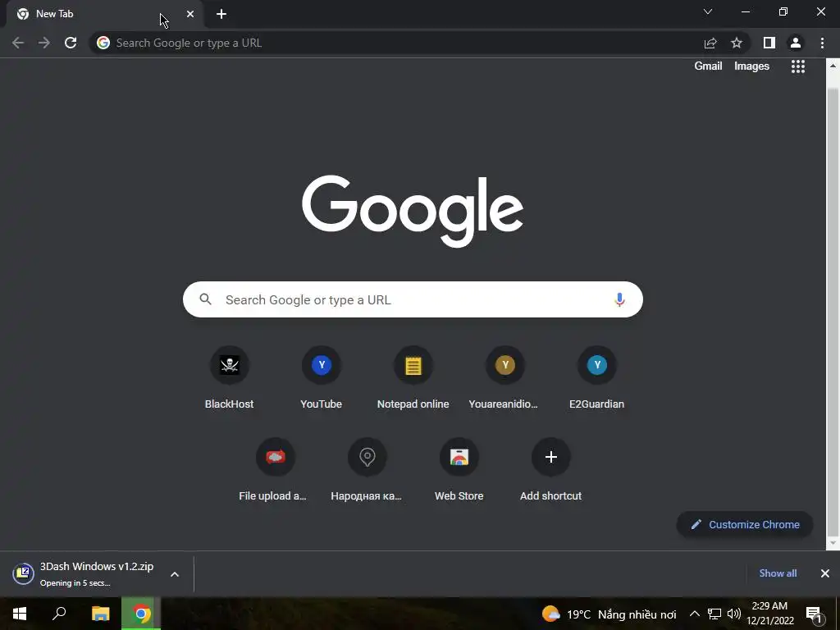Open the Web Store shortcut
Viewport: 840px width, 630px height.
459,470
